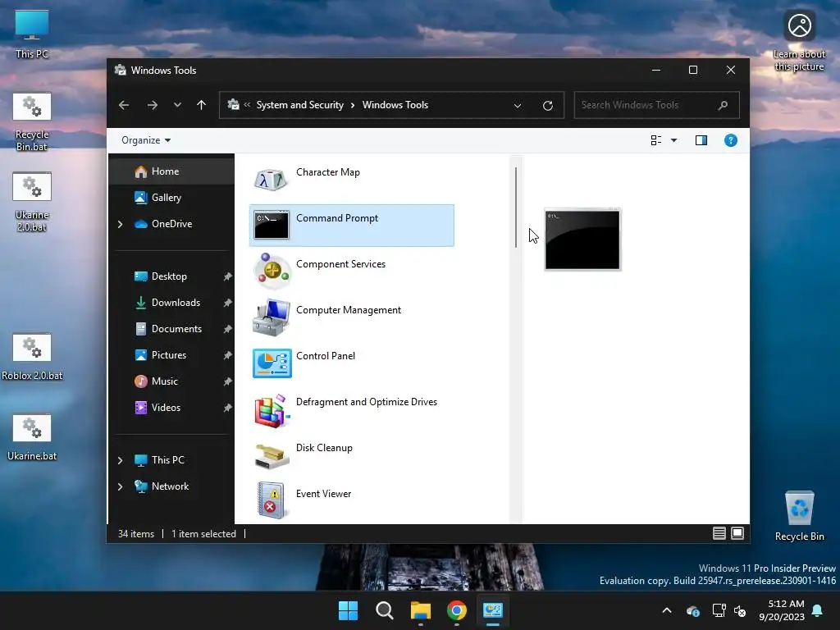Select Ukarine.bat desktop file

coord(32,438)
